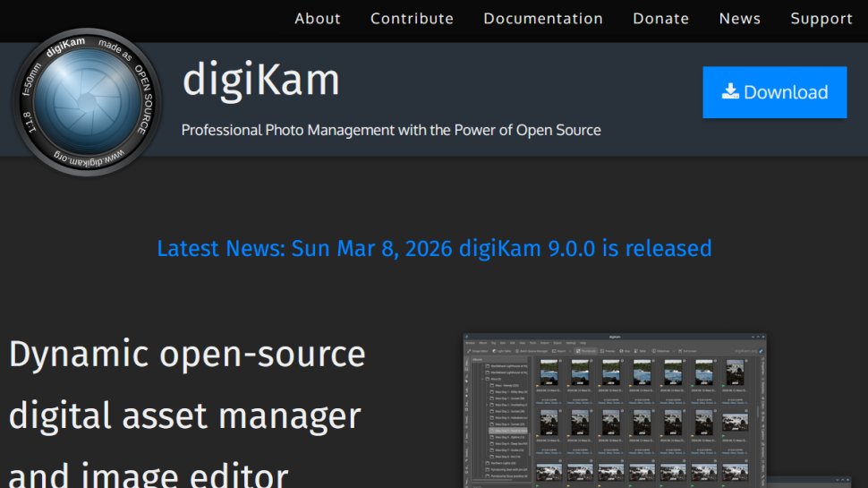The image size is (868, 488).
Task: Open the Contribute page
Action: (412, 19)
